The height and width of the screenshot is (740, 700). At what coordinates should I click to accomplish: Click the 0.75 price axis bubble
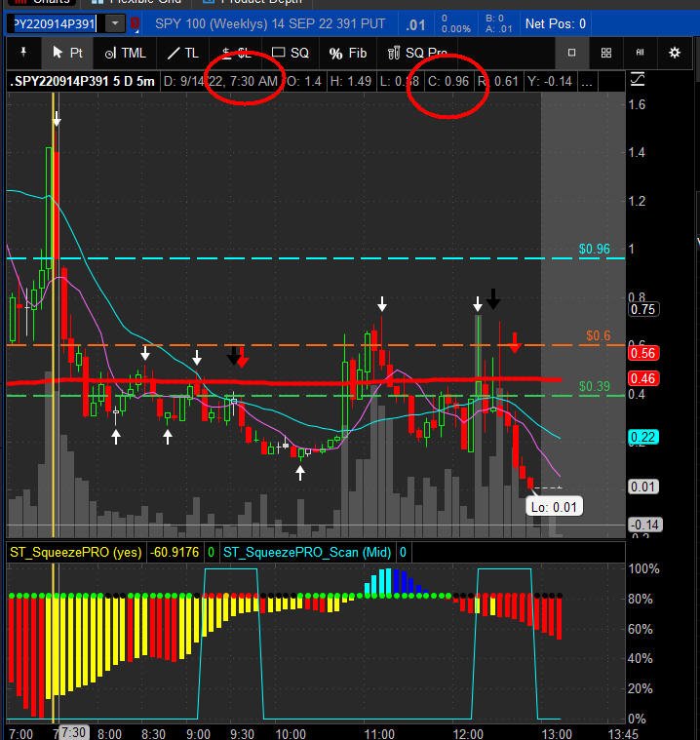point(642,309)
